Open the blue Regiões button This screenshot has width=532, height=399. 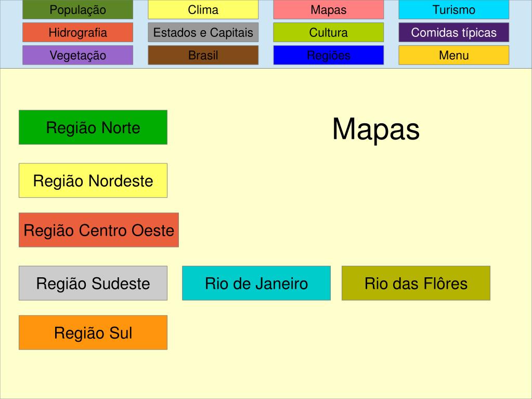[x=329, y=55]
